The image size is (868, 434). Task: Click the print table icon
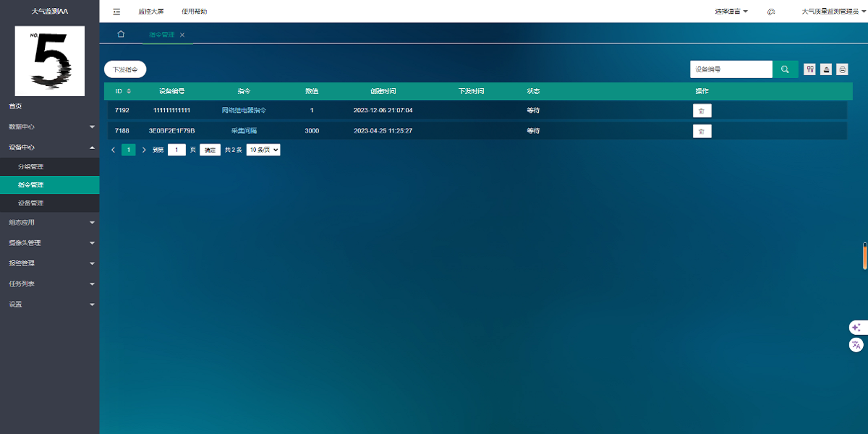coord(842,69)
